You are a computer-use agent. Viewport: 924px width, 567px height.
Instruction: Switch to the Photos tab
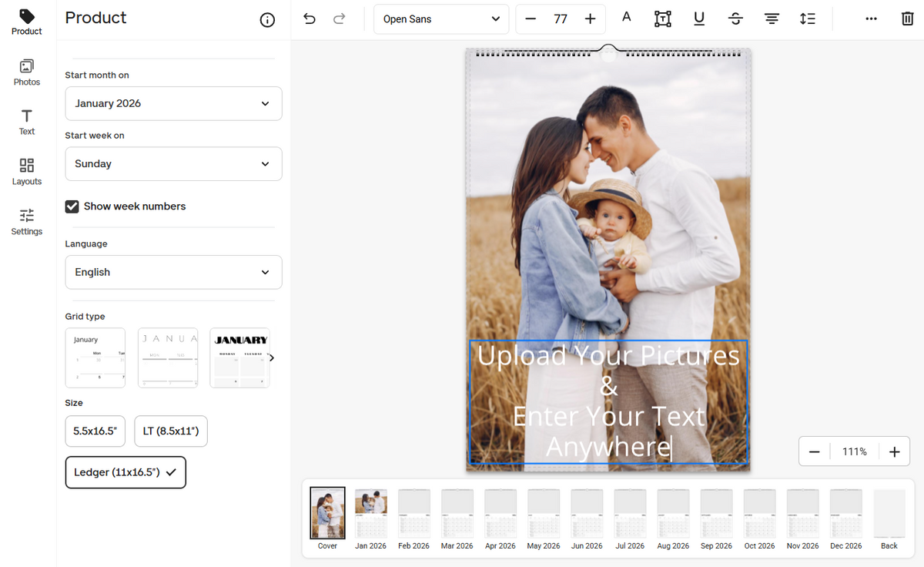[27, 72]
